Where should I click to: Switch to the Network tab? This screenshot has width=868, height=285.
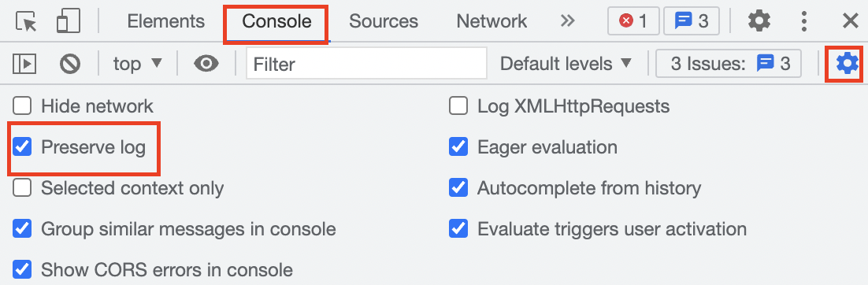[x=491, y=21]
